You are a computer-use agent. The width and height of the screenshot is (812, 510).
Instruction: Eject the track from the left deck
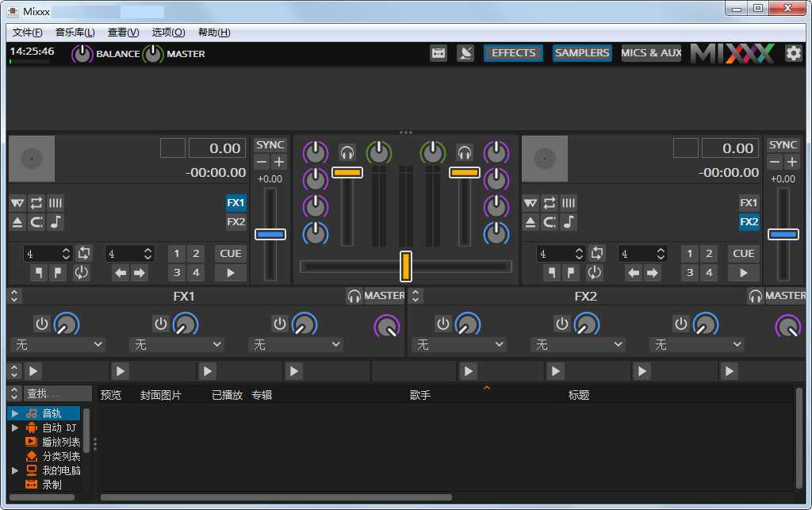pos(17,223)
